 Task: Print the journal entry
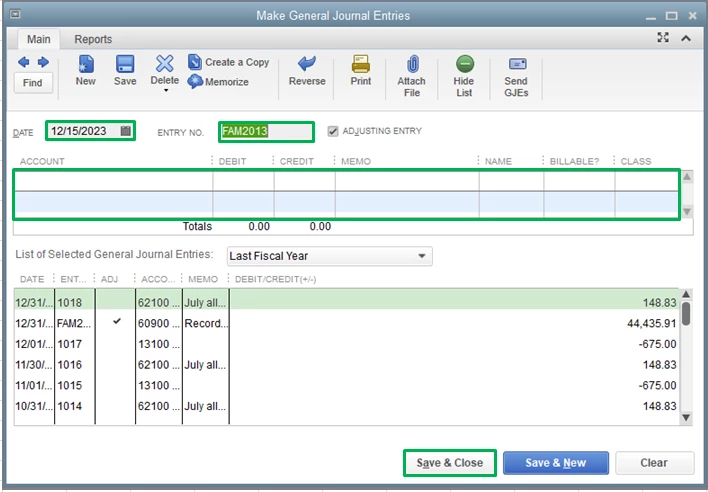point(361,64)
